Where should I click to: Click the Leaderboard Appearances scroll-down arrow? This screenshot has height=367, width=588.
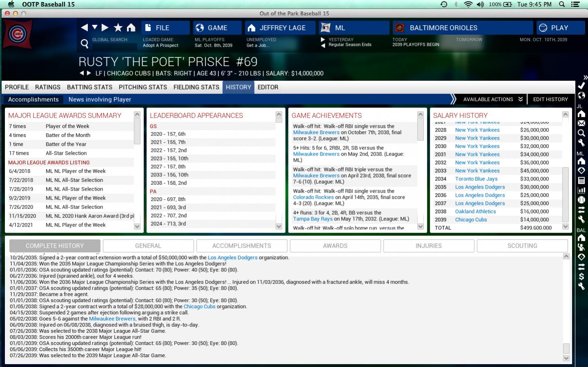click(279, 227)
